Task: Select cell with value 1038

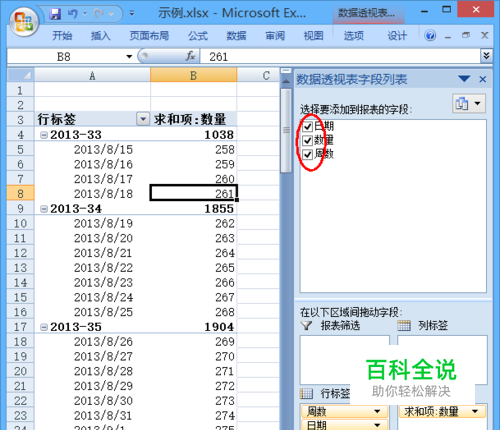Action: click(x=193, y=135)
